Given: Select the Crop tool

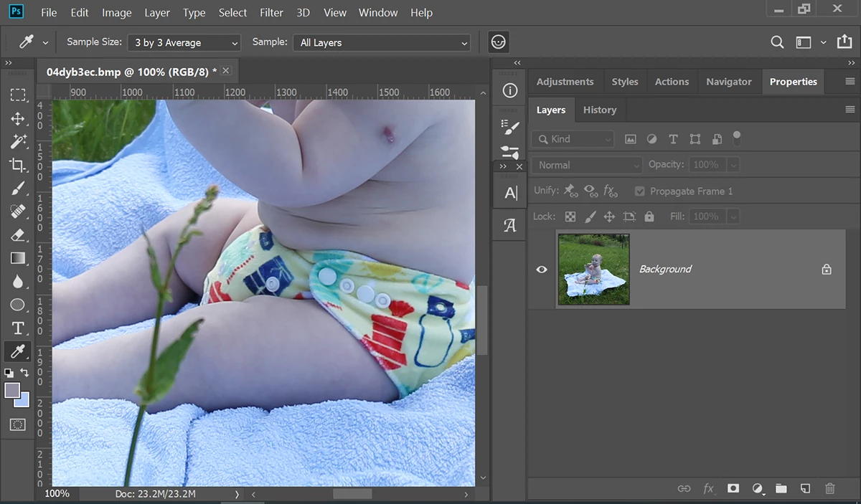Looking at the screenshot, I should [18, 165].
